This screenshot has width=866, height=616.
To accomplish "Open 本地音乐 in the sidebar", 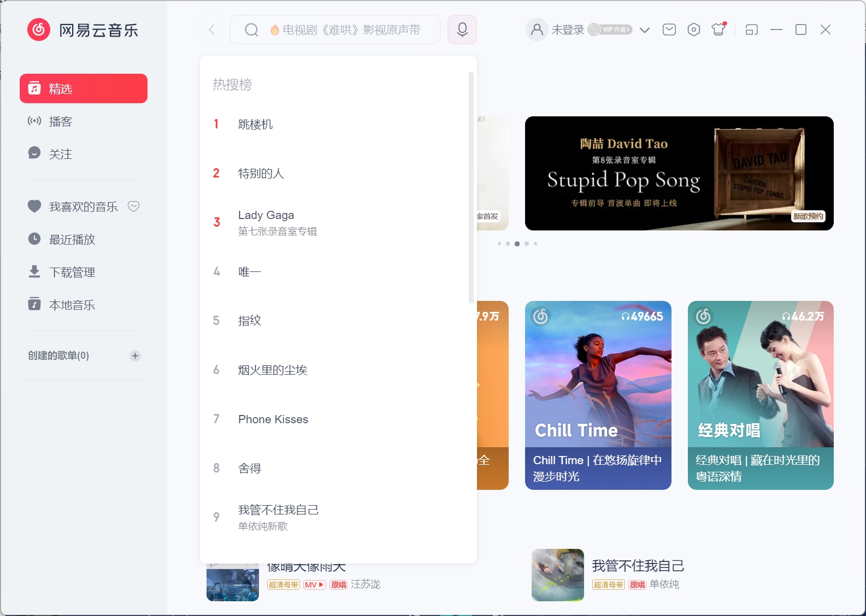I will point(84,305).
